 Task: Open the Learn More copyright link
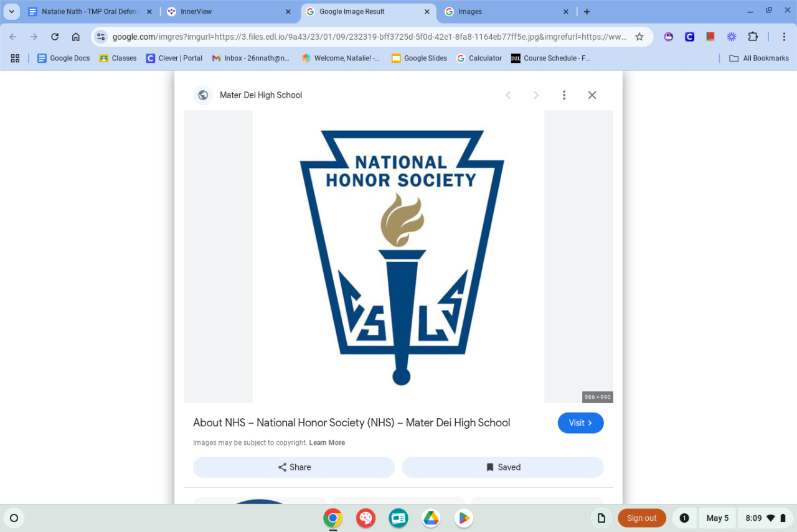(x=327, y=443)
